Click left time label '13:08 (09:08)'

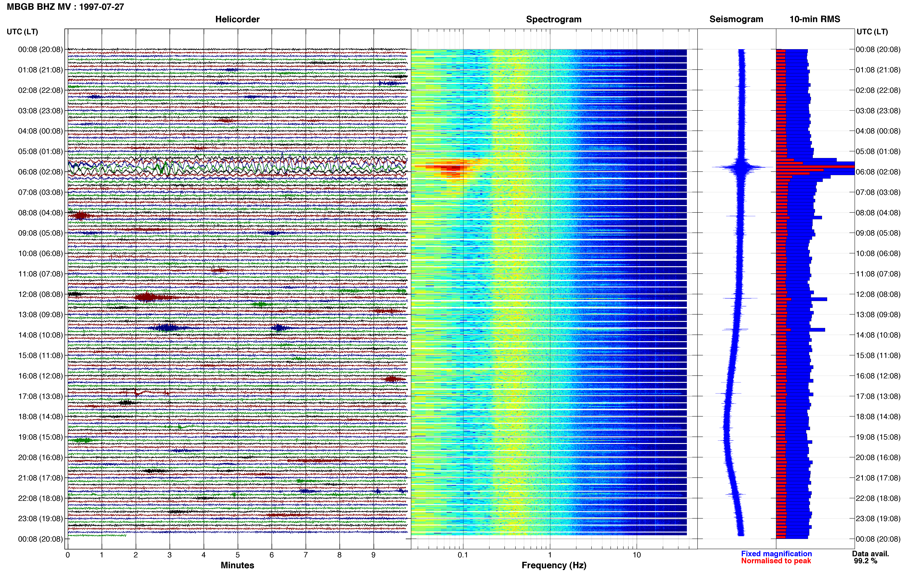point(41,315)
